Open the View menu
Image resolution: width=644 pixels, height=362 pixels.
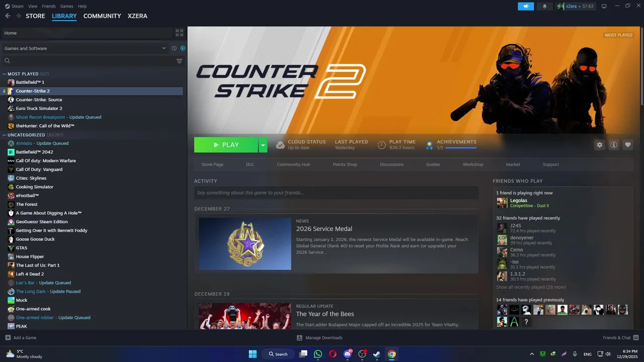(33, 6)
